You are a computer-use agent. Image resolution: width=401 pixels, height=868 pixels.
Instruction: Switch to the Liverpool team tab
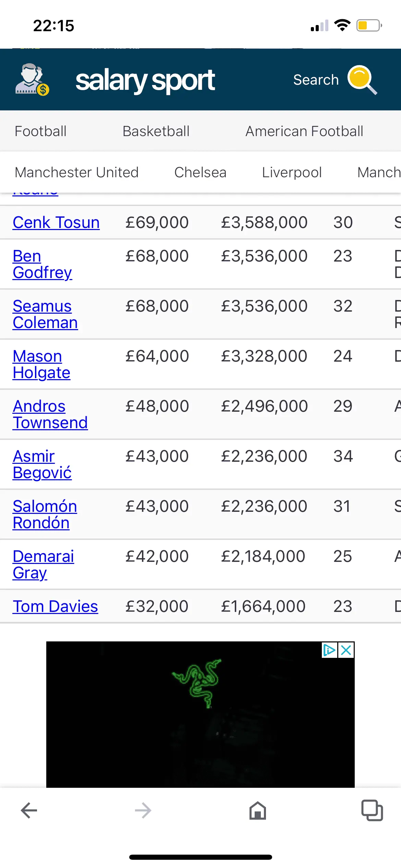click(292, 172)
